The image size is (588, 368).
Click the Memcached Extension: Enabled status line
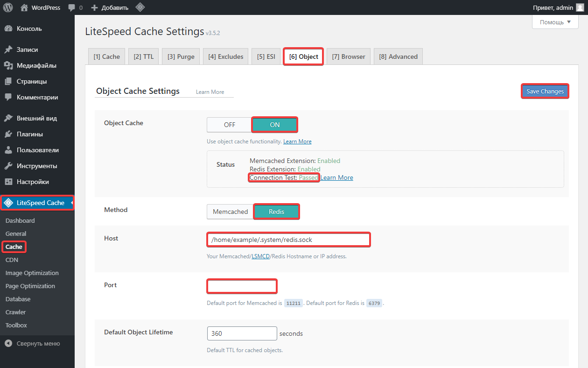click(x=295, y=161)
